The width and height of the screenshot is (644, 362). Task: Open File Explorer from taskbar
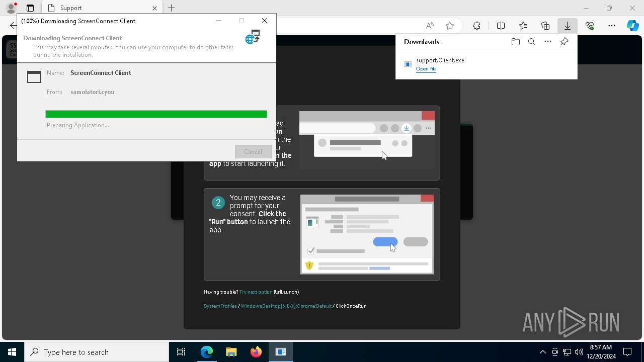tap(231, 352)
